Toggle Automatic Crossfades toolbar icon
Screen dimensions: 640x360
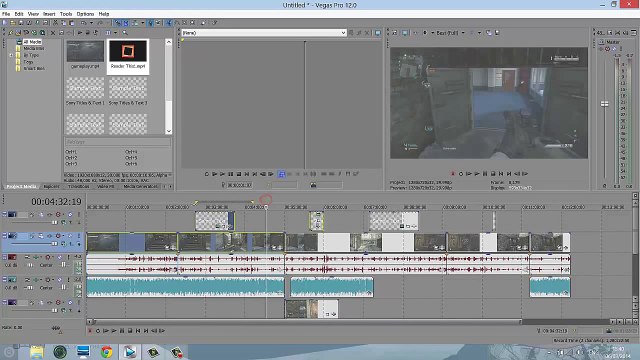click(x=126, y=23)
